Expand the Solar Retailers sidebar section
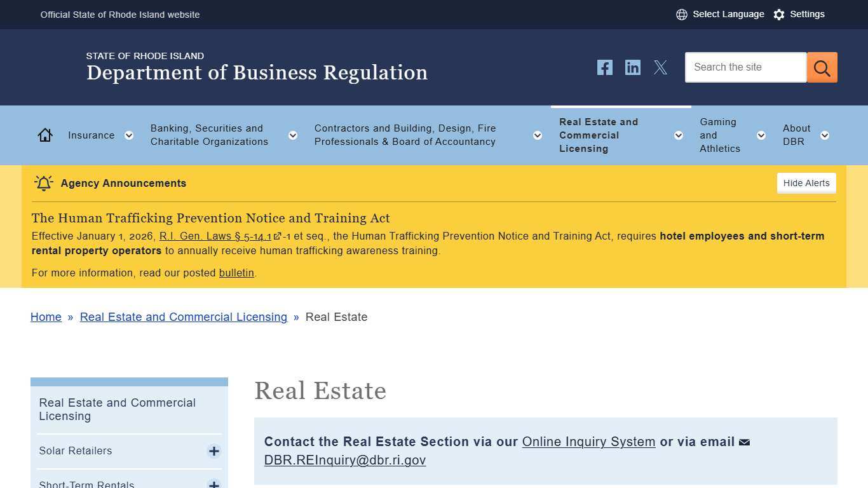Viewport: 868px width, 488px height. click(214, 451)
